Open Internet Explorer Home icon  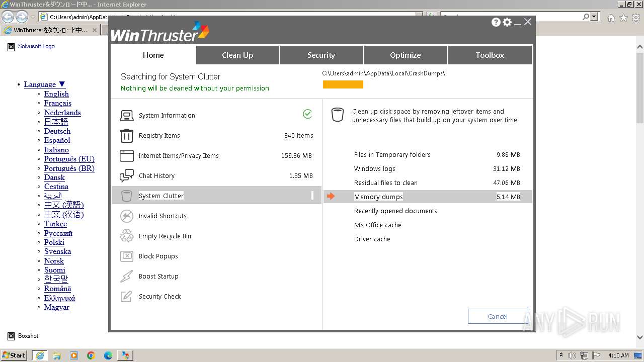(x=611, y=18)
